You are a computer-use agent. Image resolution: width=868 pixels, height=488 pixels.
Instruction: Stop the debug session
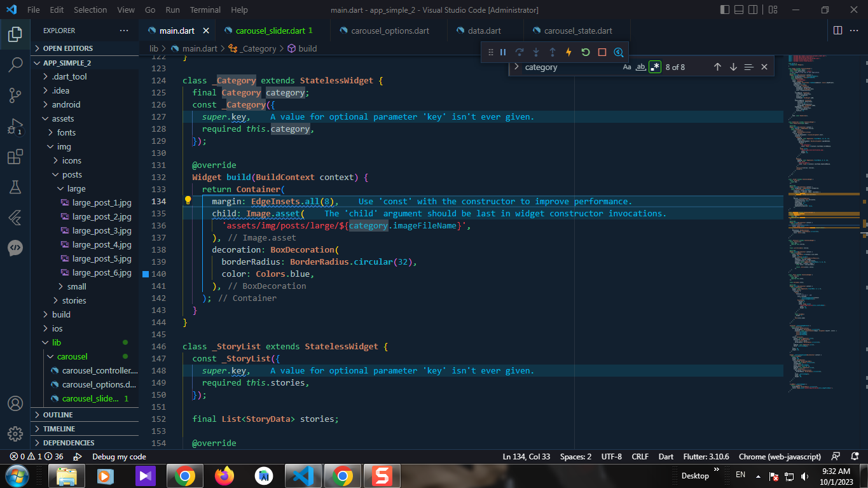(x=602, y=52)
